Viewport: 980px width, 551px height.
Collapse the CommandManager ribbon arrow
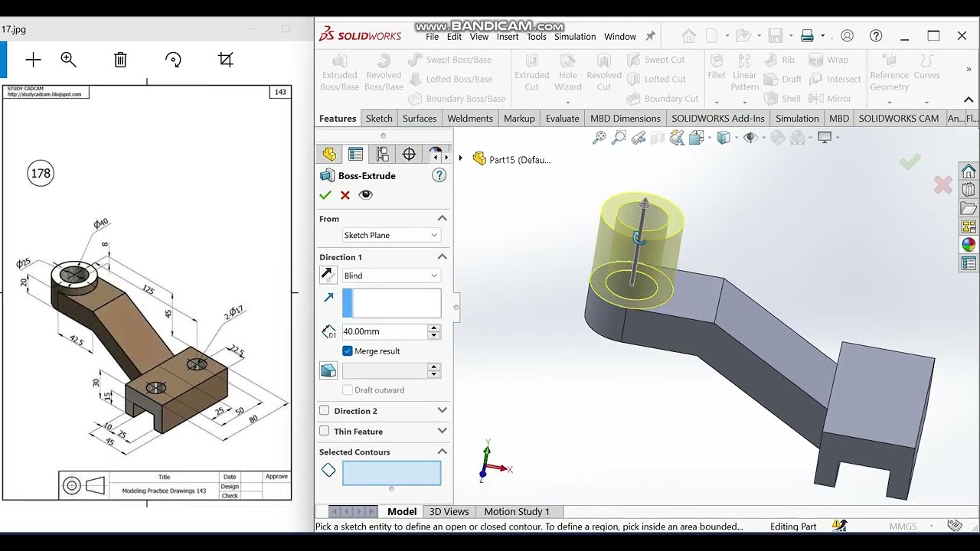point(969,99)
